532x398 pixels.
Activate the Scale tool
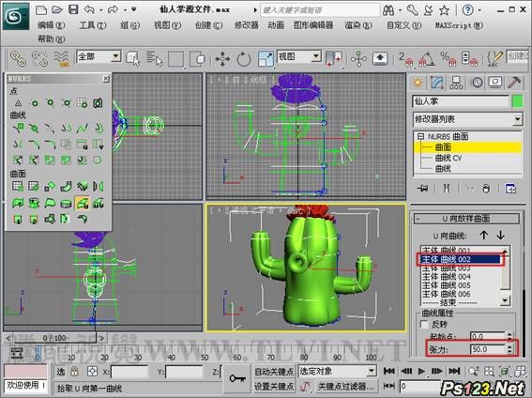[266, 59]
